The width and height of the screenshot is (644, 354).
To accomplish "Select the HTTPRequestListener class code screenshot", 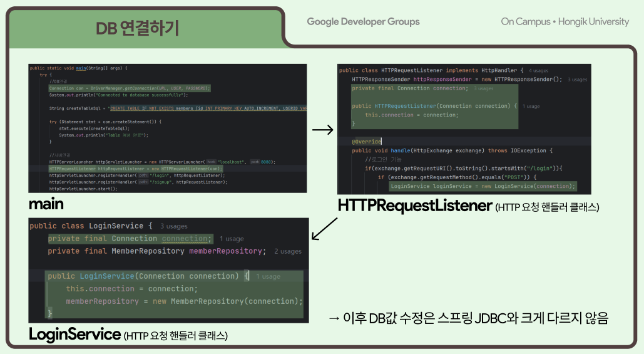I will tap(464, 129).
